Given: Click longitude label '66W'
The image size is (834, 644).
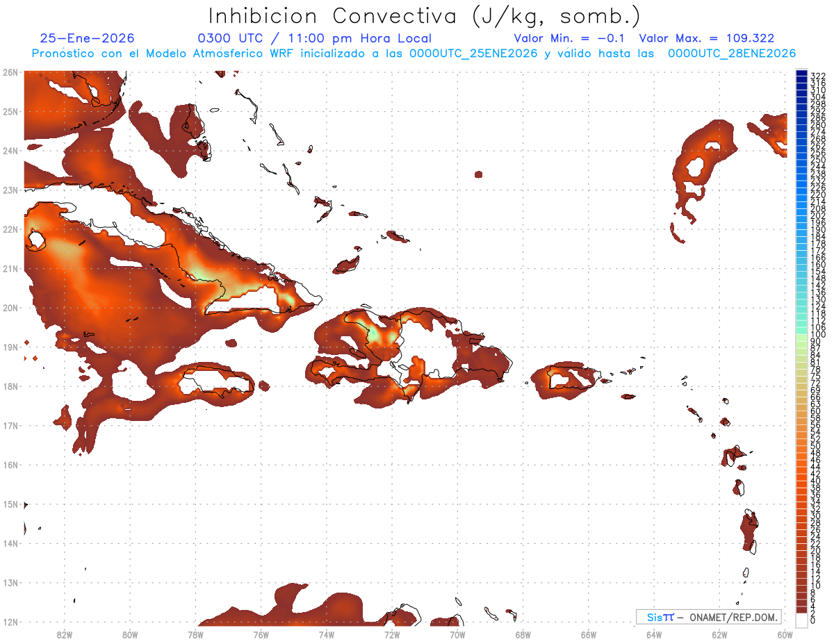Looking at the screenshot, I should click(x=589, y=634).
